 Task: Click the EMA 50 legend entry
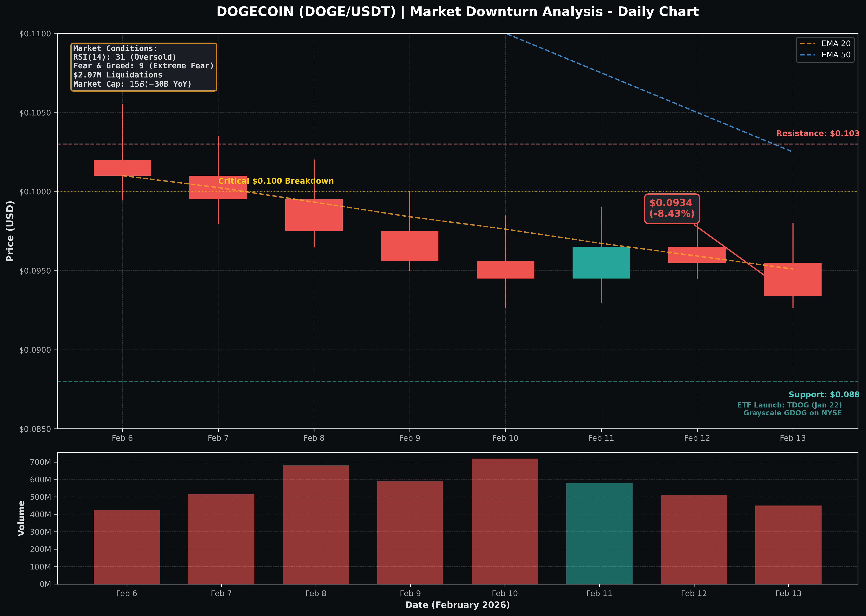click(x=835, y=55)
